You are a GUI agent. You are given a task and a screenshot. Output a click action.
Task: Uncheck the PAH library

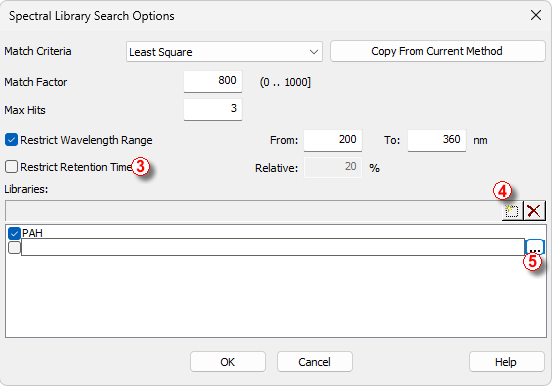(x=14, y=233)
